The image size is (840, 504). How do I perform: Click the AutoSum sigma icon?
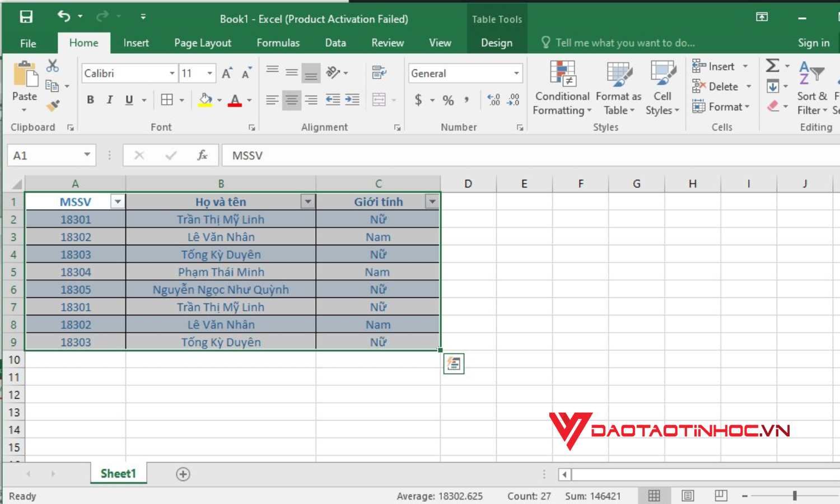pyautogui.click(x=772, y=66)
